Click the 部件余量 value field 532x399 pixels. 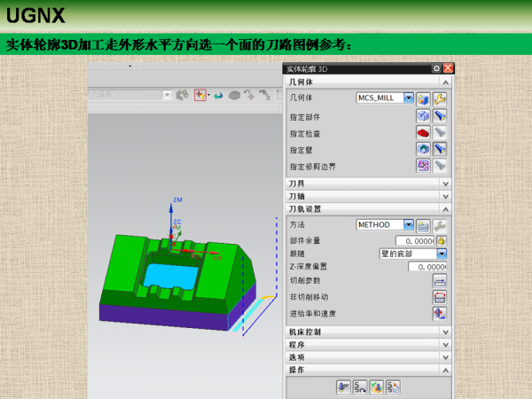[x=415, y=241]
